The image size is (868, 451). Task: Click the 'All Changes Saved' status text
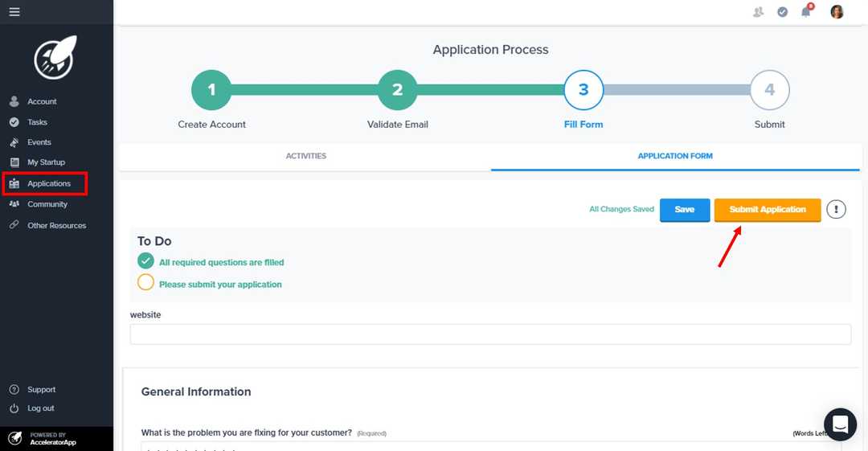click(x=621, y=210)
